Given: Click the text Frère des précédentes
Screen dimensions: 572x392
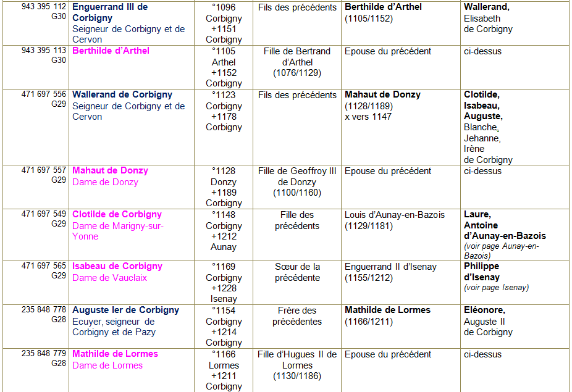Looking at the screenshot, I should pos(297,316).
